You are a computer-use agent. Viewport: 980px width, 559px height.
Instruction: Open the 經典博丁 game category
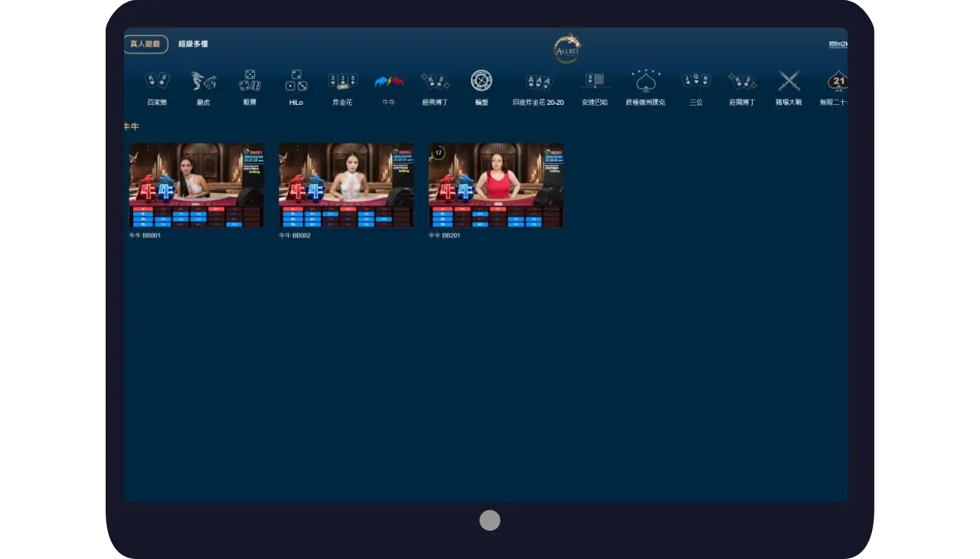pos(435,88)
